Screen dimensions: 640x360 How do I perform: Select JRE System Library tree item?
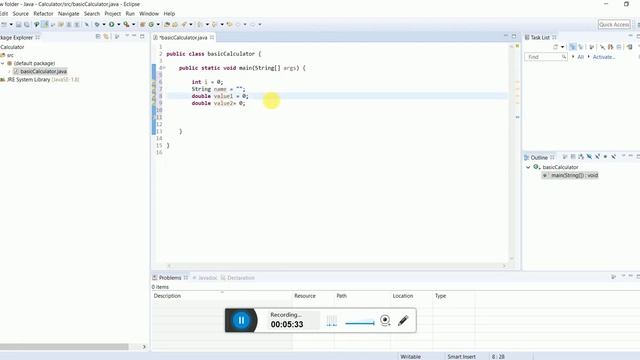coord(40,80)
